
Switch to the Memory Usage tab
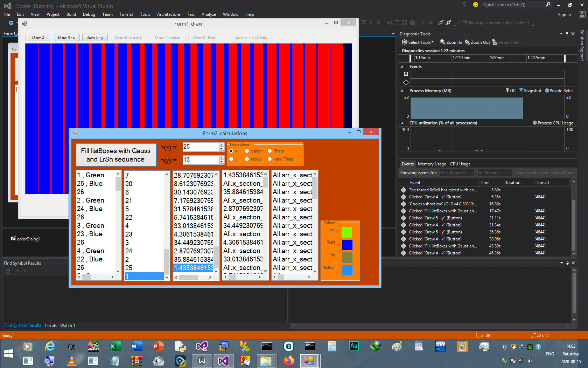click(x=432, y=164)
